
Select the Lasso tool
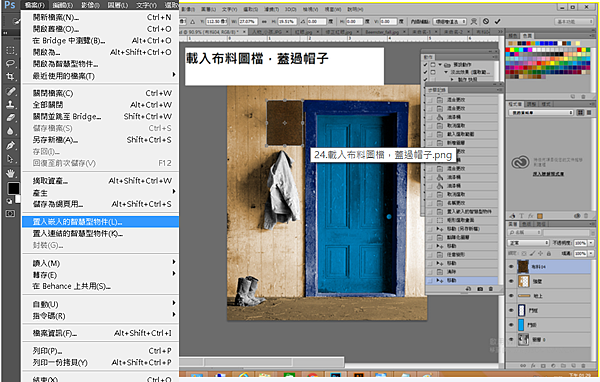point(10,64)
